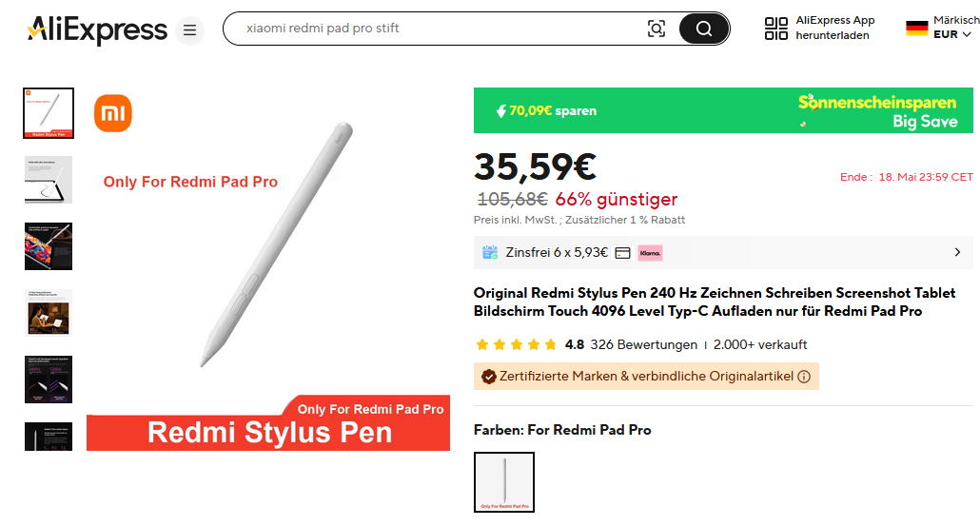The image size is (980, 526).
Task: Click the QR code app icon
Action: coord(776,29)
